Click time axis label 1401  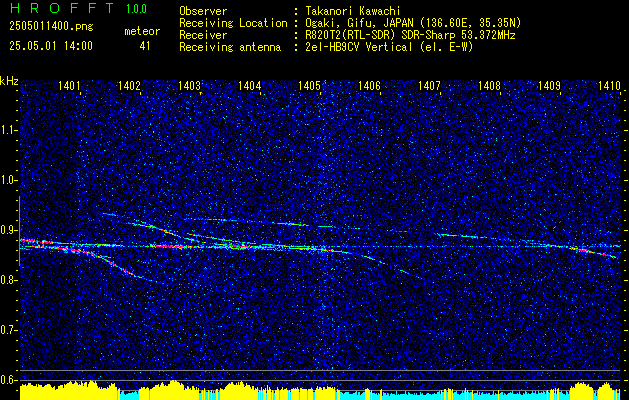click(69, 85)
